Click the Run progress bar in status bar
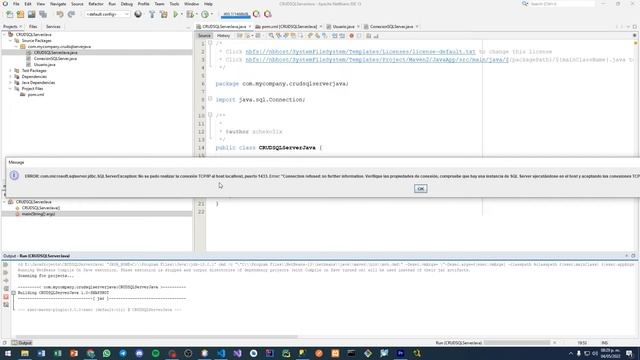 (x=517, y=343)
